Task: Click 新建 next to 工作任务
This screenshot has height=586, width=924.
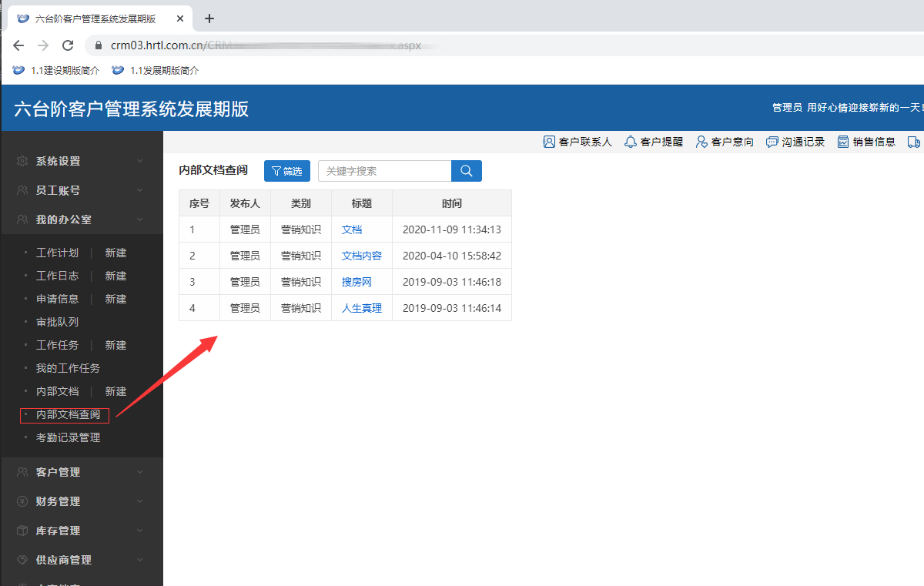Action: tap(115, 345)
